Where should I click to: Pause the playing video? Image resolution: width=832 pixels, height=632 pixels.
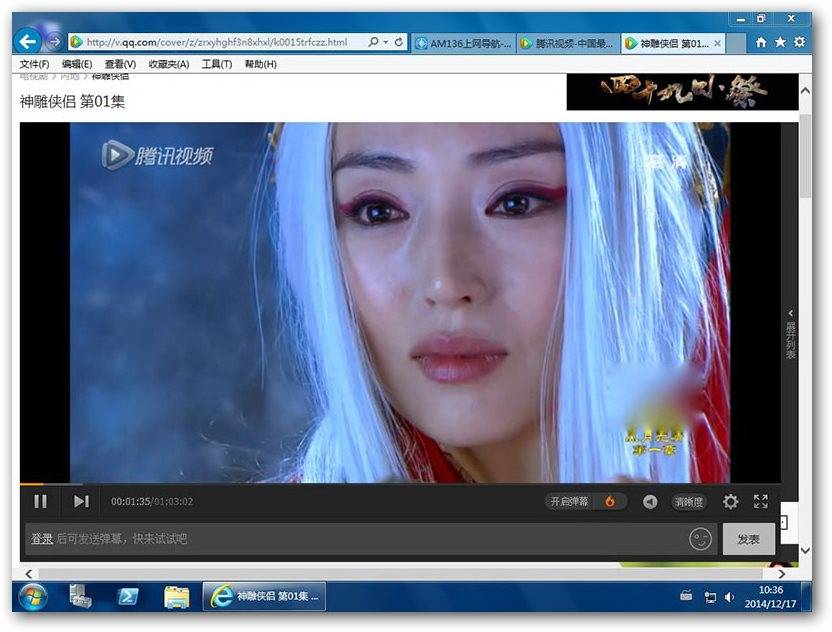click(40, 501)
